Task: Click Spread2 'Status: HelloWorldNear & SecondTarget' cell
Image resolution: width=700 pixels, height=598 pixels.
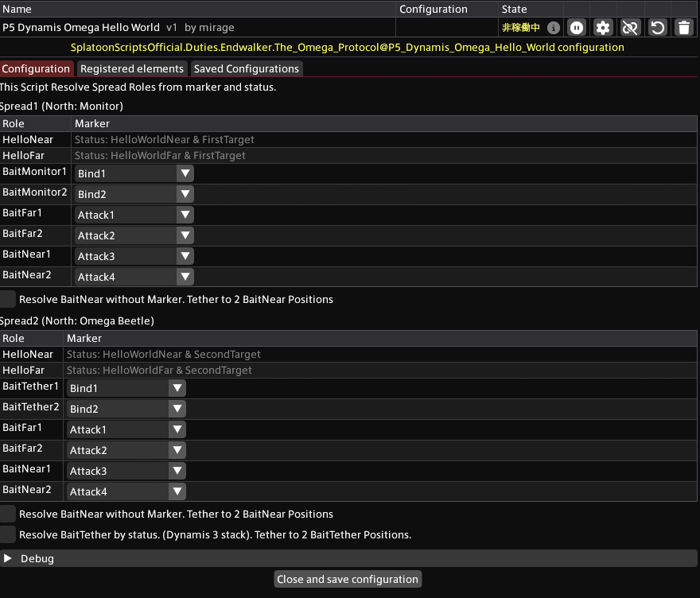Action: [x=163, y=355]
